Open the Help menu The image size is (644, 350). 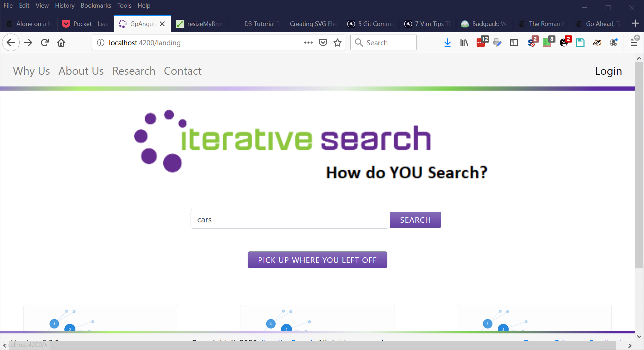pos(144,6)
